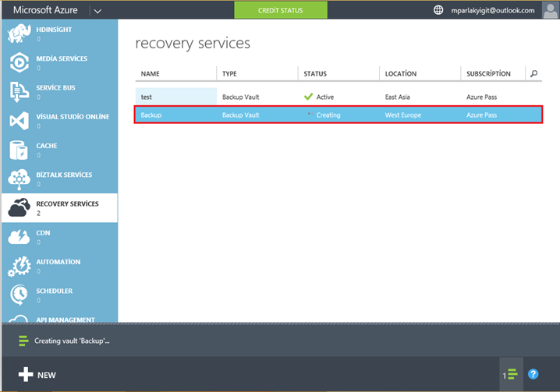Search the recovery services table

click(534, 73)
